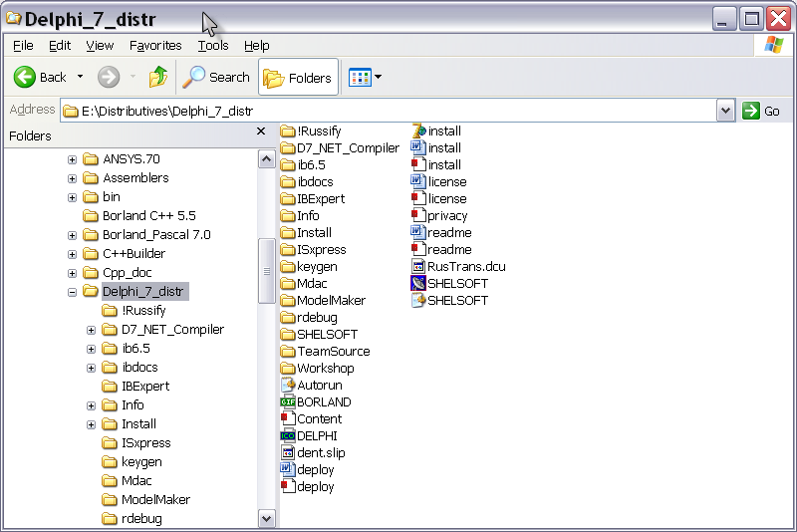This screenshot has height=532, width=797.
Task: Toggle the Folders pane button
Action: point(298,78)
